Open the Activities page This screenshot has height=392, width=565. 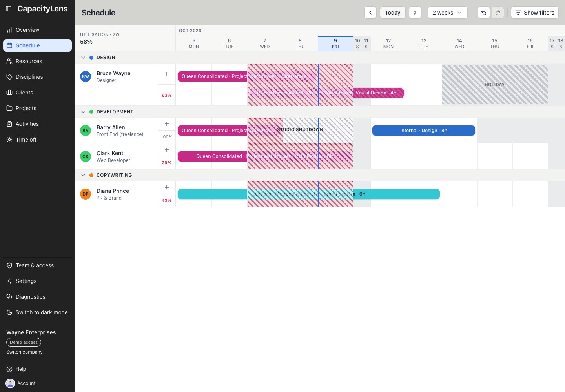click(37, 124)
